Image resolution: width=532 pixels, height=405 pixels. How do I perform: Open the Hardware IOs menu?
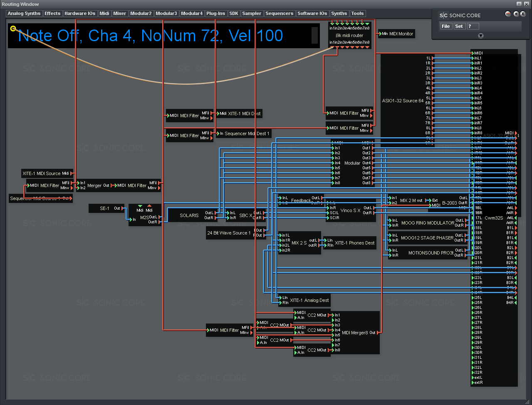tap(80, 13)
